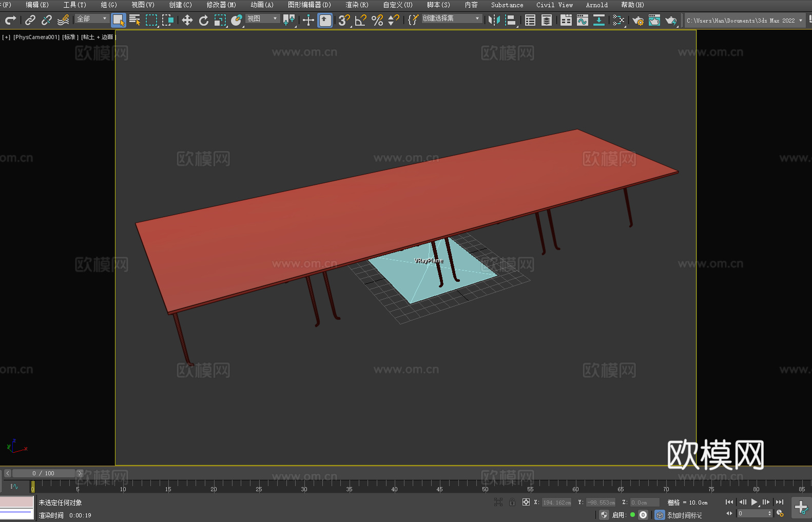Open the 创建选择集 dropdown

click(x=452, y=18)
